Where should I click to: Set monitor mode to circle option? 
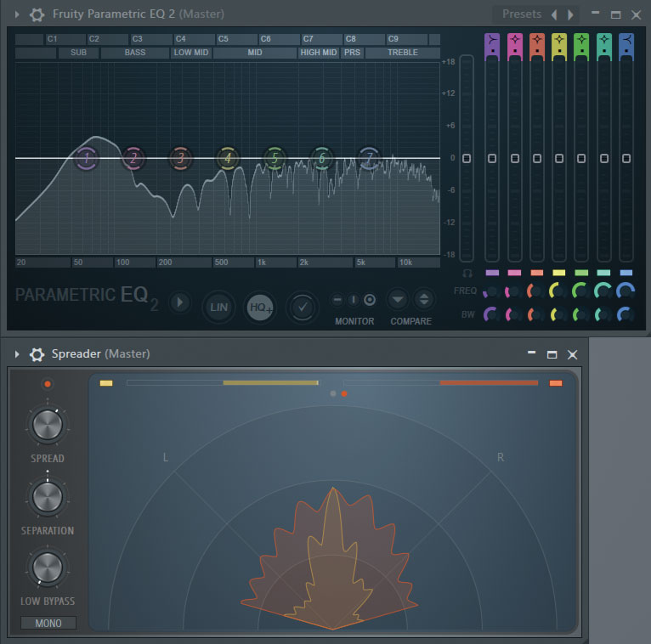370,300
